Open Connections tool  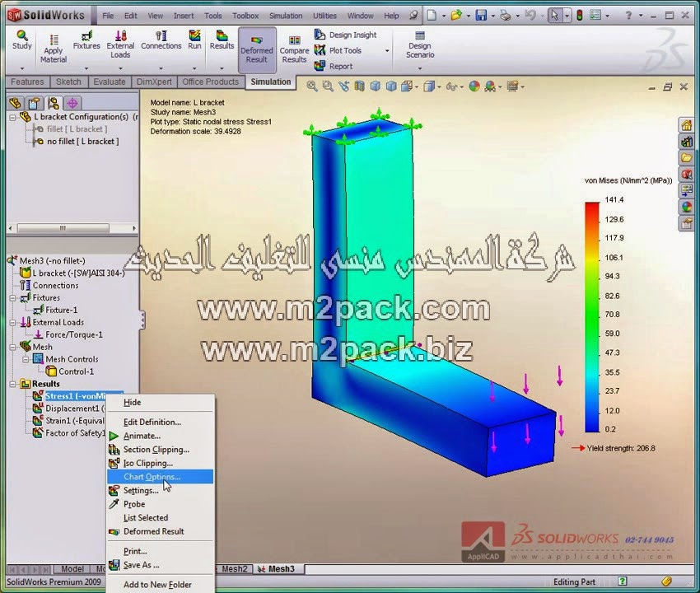(161, 40)
